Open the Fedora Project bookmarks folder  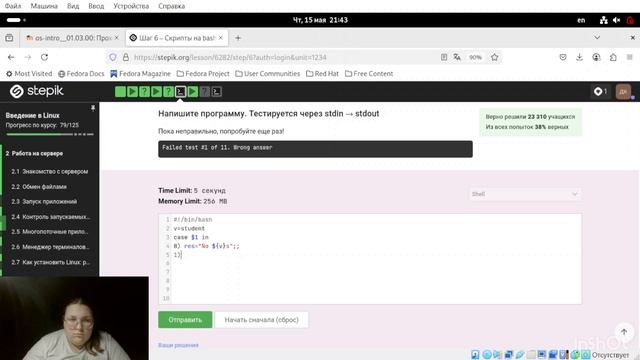tap(203, 73)
